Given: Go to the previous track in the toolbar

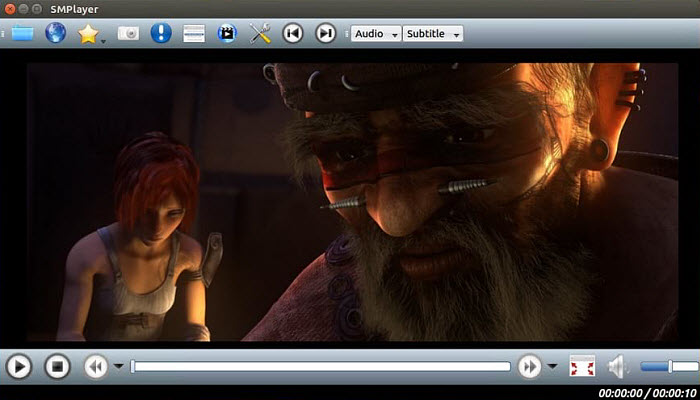Looking at the screenshot, I should (x=293, y=33).
